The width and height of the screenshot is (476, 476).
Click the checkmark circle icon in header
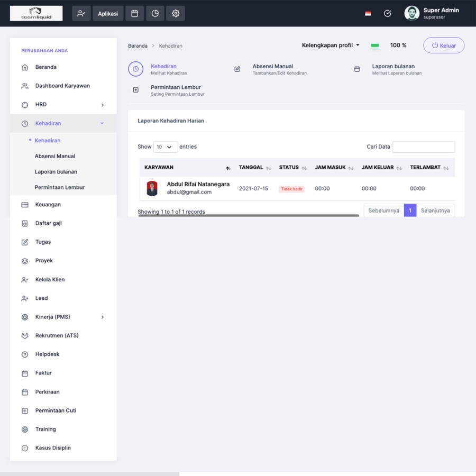coord(388,14)
